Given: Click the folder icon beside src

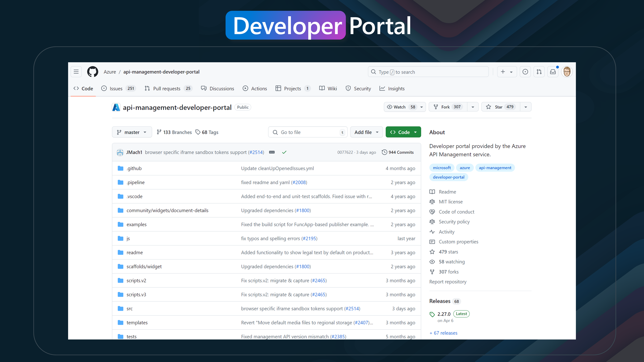Looking at the screenshot, I should [x=120, y=309].
